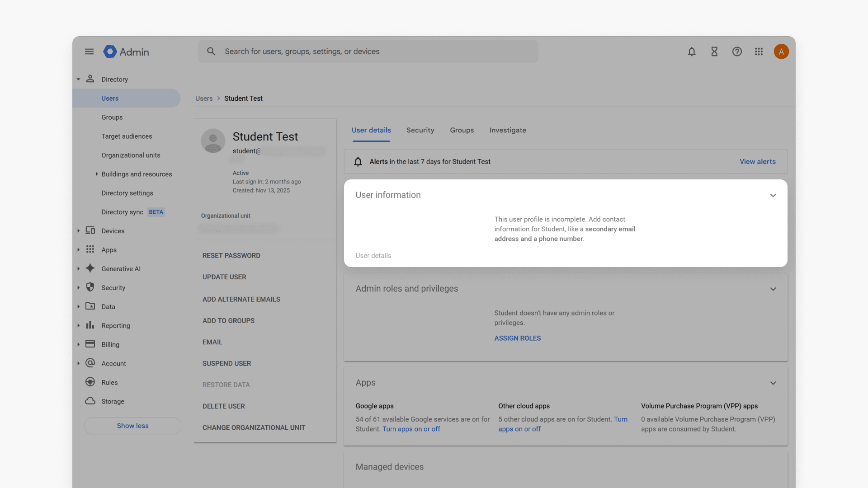Expand the Security sidebar section arrow
This screenshot has height=488, width=868.
click(78, 288)
